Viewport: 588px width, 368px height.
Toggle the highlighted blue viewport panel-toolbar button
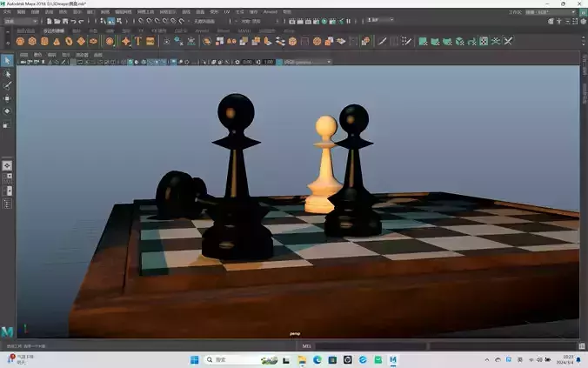(174, 62)
